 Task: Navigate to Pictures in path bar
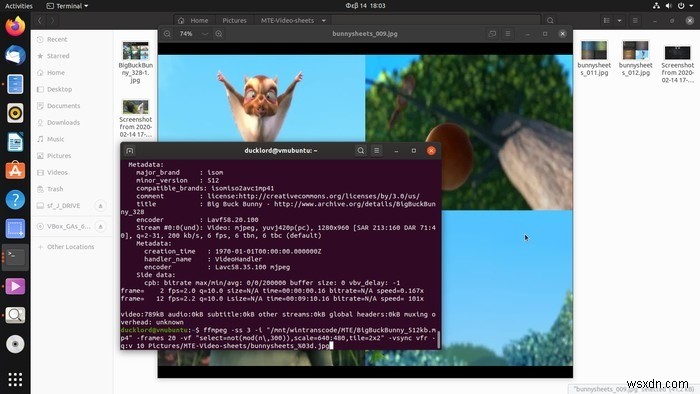click(234, 21)
